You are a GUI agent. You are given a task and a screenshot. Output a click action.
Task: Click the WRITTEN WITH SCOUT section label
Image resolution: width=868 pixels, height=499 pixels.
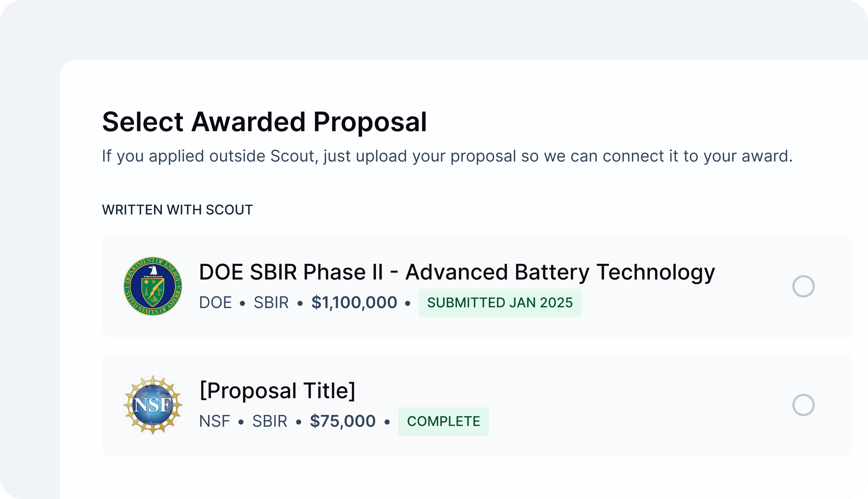(x=177, y=210)
